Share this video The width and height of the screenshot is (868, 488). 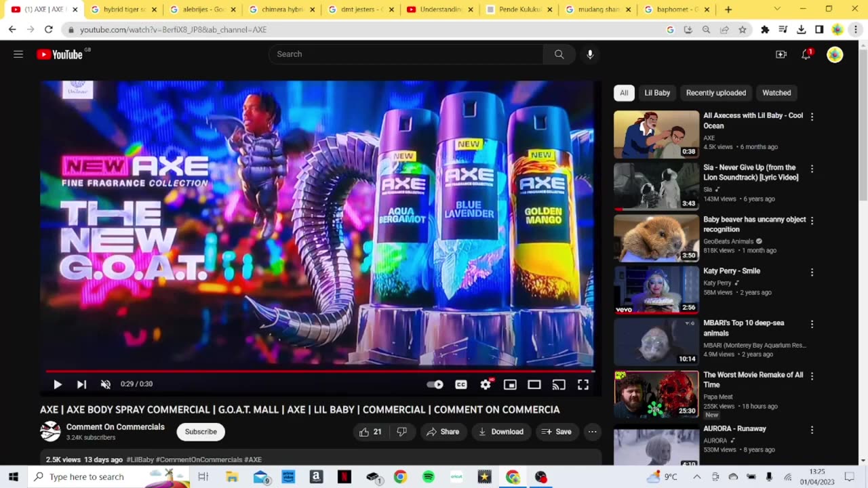443,432
